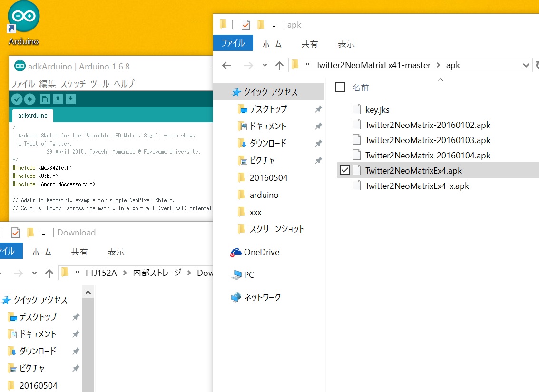This screenshot has height=392, width=539.
Task: Click the 内部ストレージ breadcrumb in Download window
Action: [157, 273]
